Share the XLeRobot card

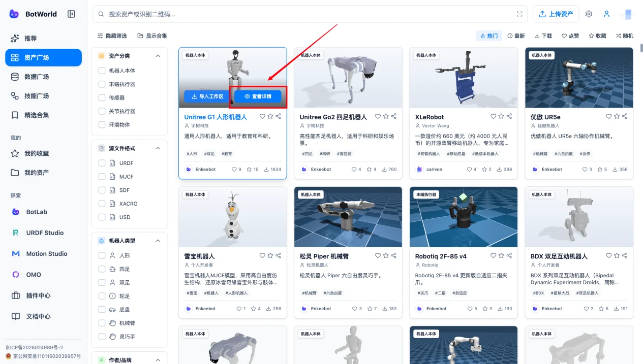509,117
